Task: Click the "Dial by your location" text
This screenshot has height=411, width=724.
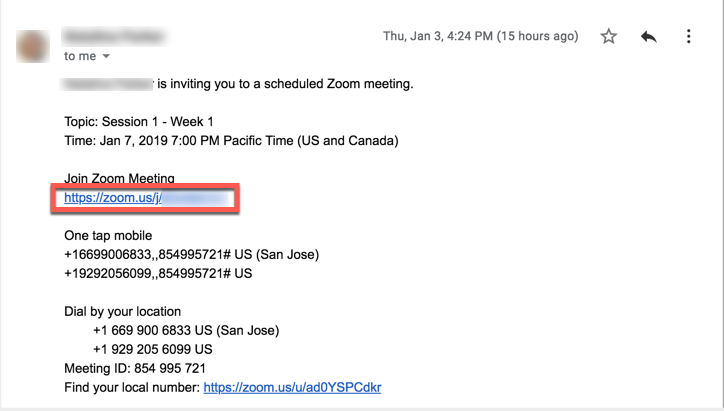Action: tap(122, 311)
